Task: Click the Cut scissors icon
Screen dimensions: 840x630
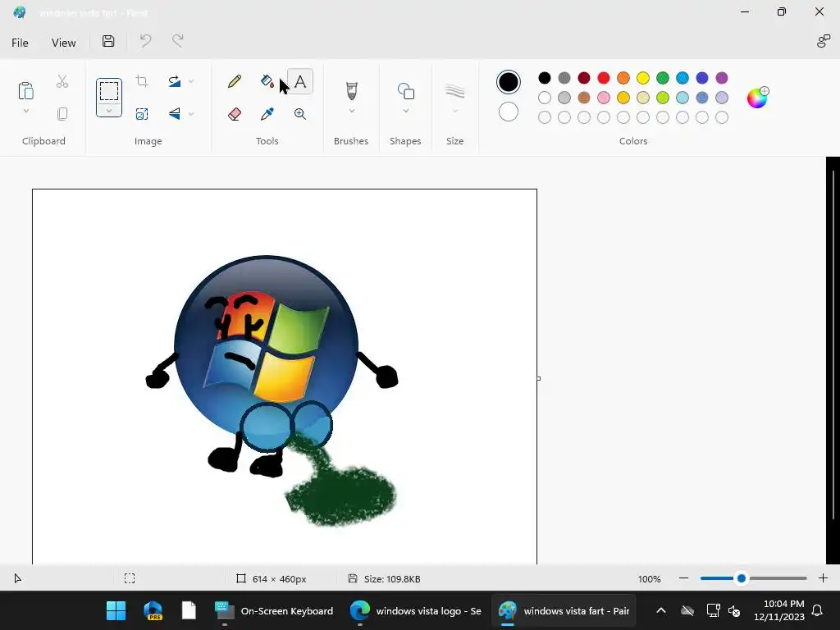Action: tap(62, 81)
